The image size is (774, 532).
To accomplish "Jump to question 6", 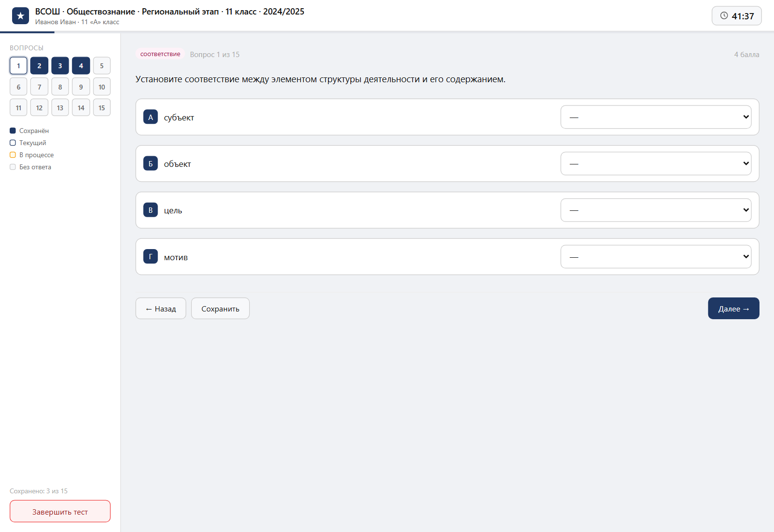I will coord(18,87).
